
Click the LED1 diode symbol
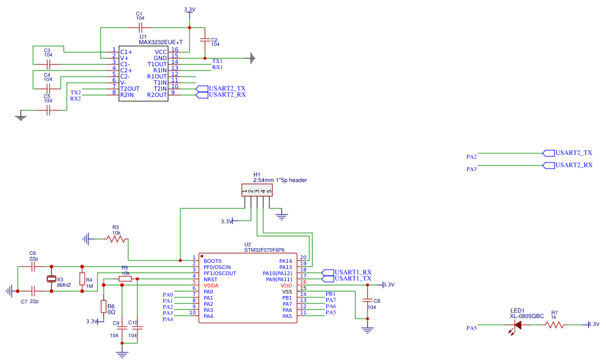click(x=517, y=325)
